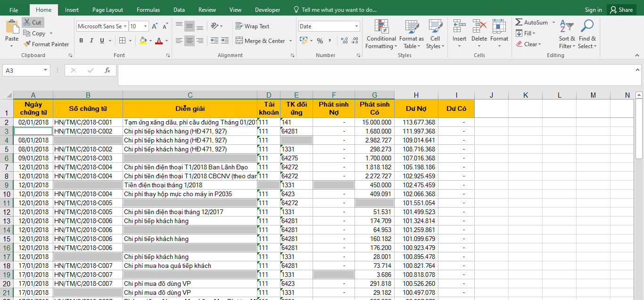Image resolution: width=644 pixels, height=300 pixels.
Task: Switch to the Formulas tab
Action: [148, 10]
